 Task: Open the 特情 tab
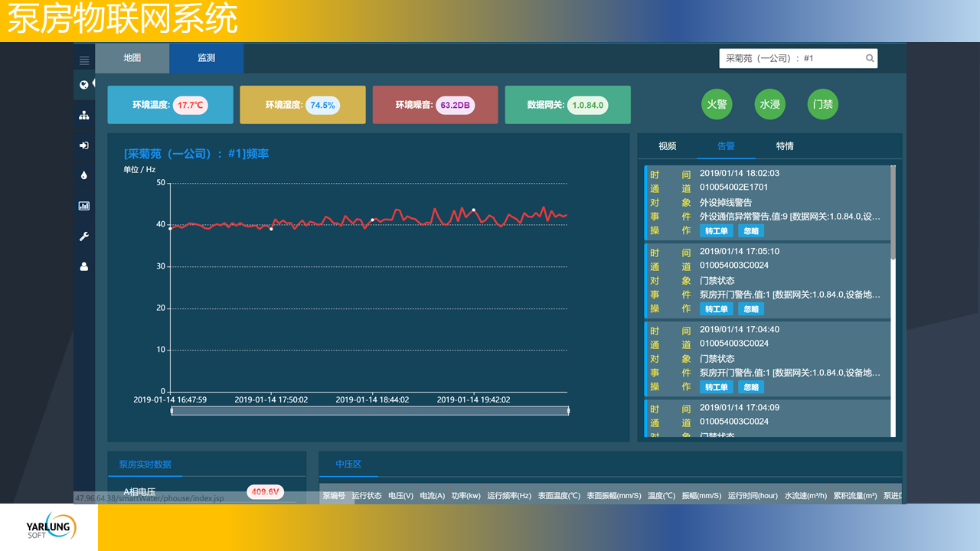pos(785,146)
